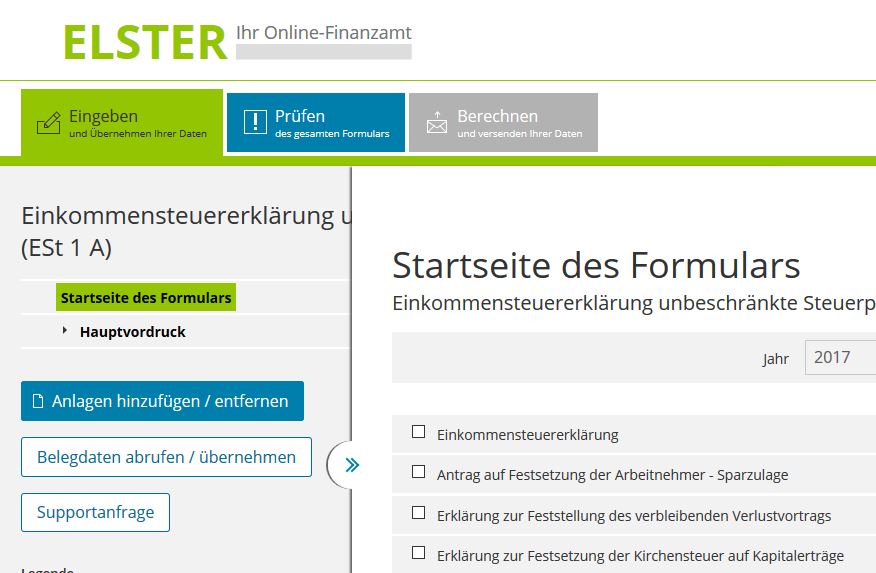The image size is (876, 573).
Task: Click the ELSTER logo
Action: point(145,42)
